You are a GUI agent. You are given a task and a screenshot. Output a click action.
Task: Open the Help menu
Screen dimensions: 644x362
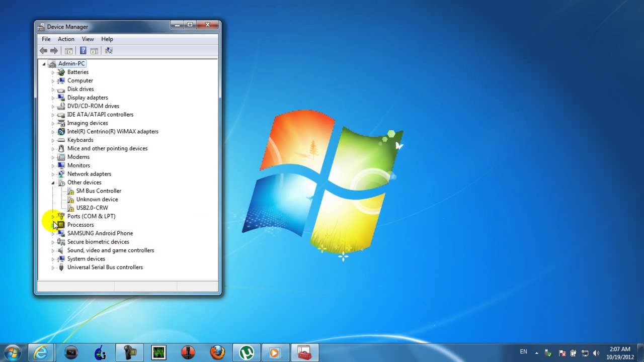point(107,39)
